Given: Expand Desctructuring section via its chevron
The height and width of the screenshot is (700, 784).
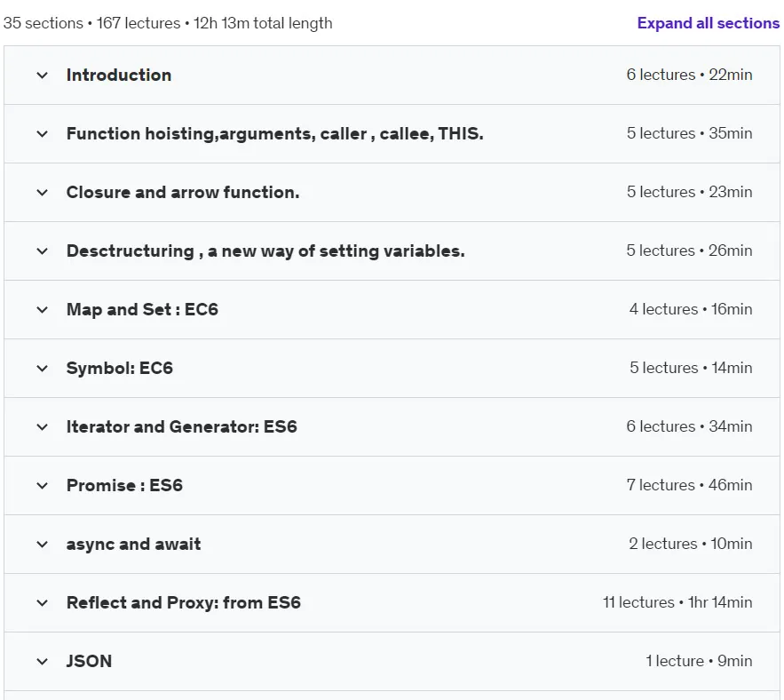Looking at the screenshot, I should pyautogui.click(x=43, y=251).
